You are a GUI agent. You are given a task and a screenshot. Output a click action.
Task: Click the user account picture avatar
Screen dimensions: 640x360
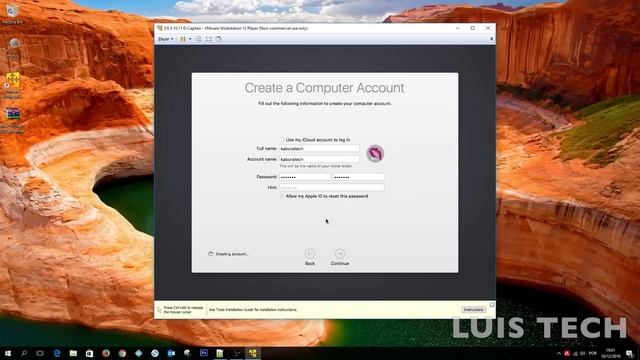375,154
